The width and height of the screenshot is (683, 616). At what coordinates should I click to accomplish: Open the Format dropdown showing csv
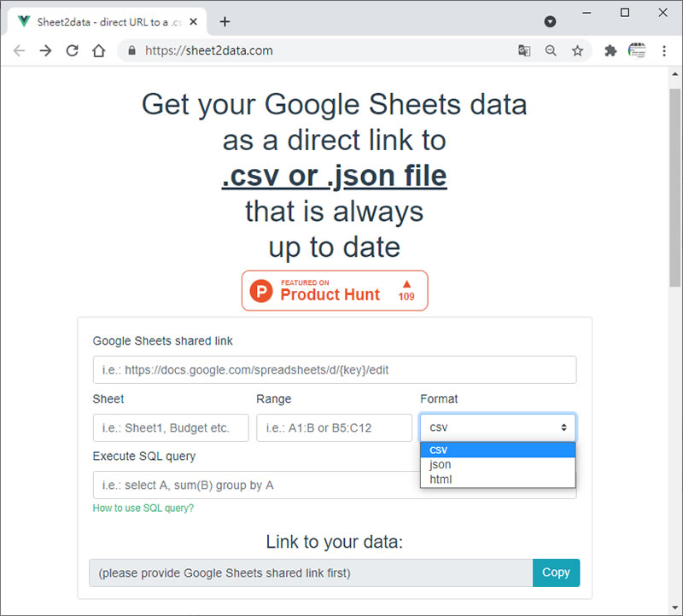(498, 427)
